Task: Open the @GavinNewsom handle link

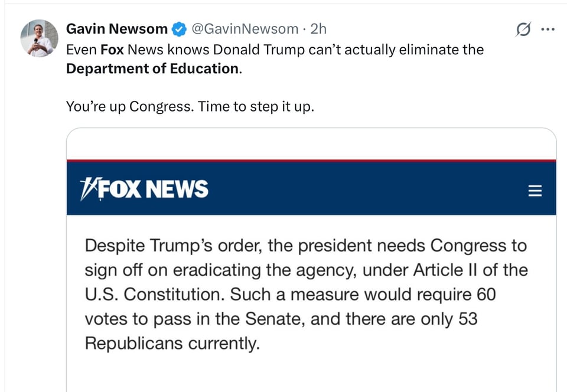Action: click(245, 28)
